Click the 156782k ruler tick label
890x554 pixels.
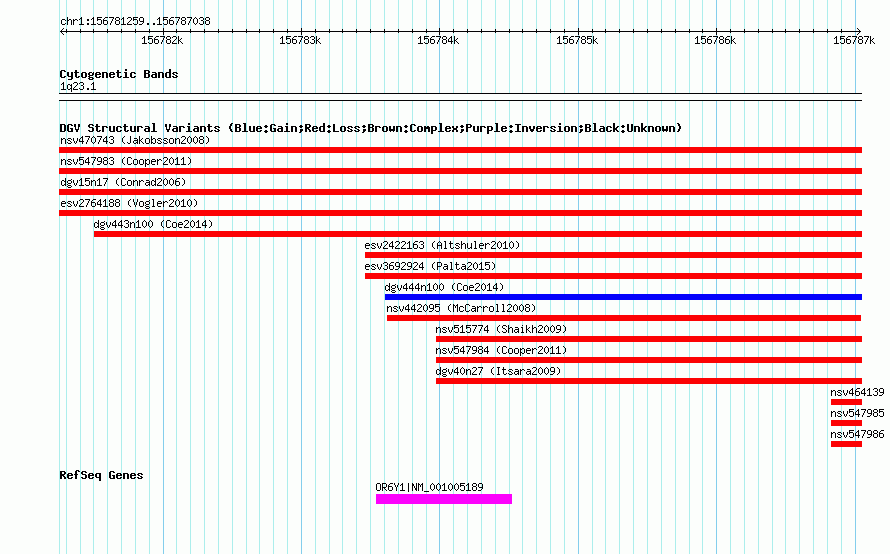(162, 40)
